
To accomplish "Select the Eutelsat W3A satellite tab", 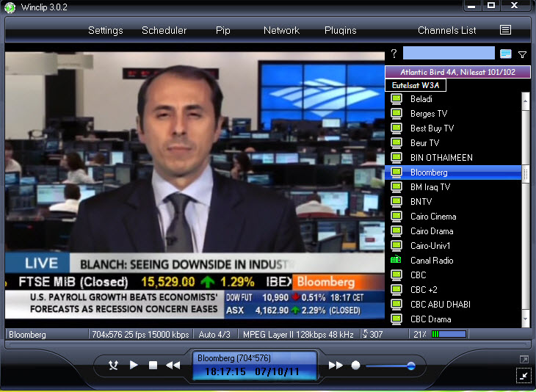I will point(416,85).
